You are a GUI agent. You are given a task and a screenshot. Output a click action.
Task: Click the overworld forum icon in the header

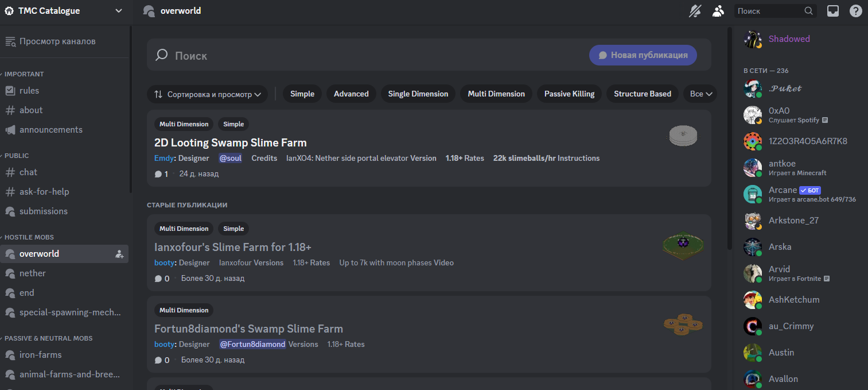(149, 11)
